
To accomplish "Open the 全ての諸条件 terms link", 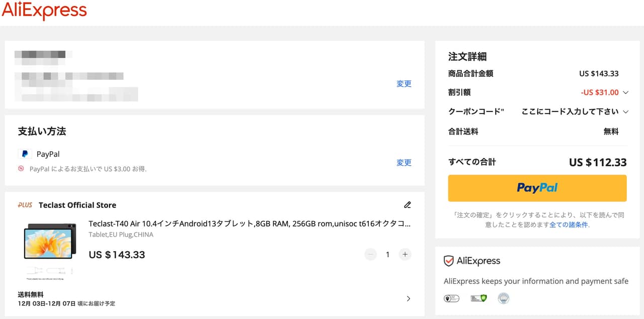I will point(569,225).
